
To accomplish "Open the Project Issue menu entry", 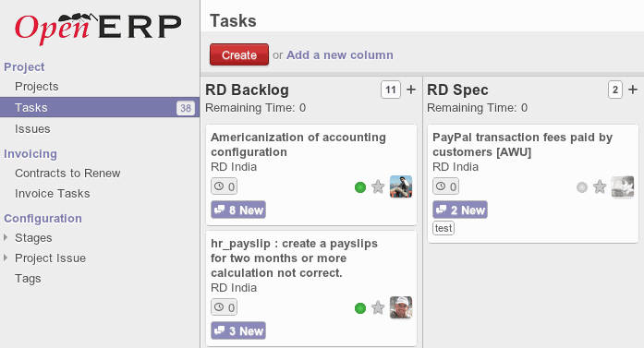I will pos(51,258).
